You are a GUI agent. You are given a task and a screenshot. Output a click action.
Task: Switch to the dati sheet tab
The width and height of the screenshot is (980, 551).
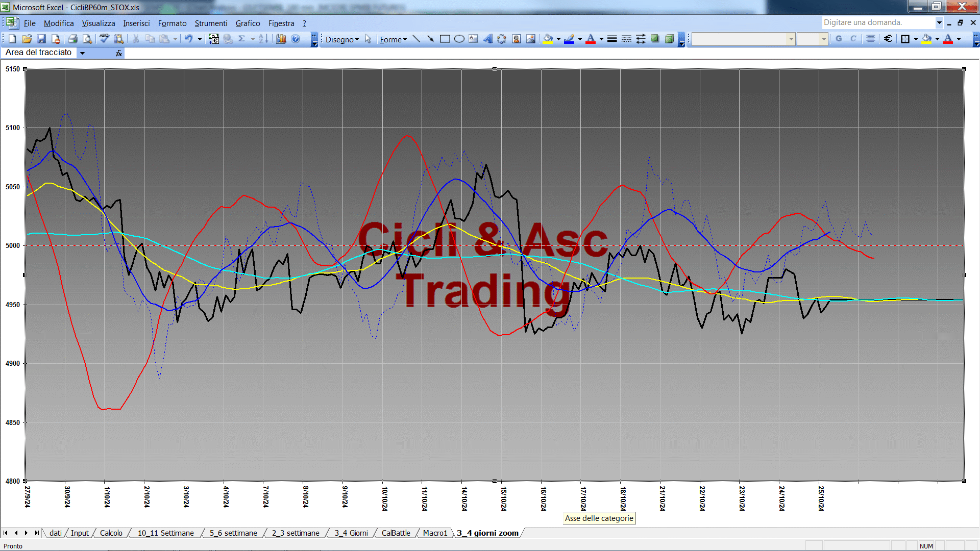click(x=55, y=533)
